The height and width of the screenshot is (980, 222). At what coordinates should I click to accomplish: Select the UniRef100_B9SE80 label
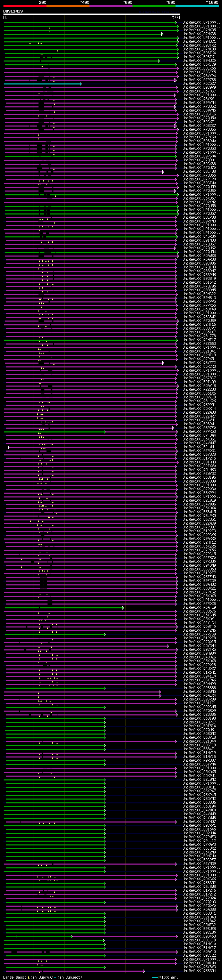point(199,932)
